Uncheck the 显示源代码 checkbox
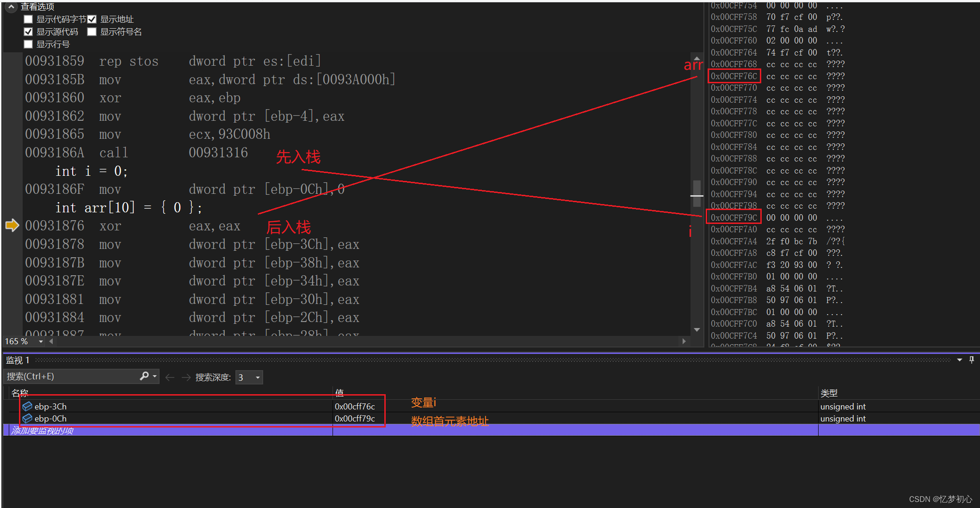 28,32
